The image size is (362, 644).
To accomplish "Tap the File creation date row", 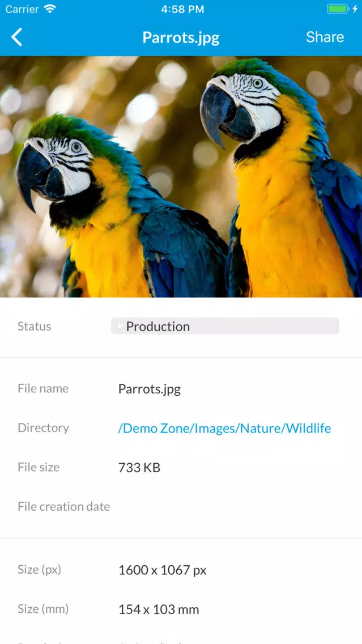I will (x=181, y=506).
